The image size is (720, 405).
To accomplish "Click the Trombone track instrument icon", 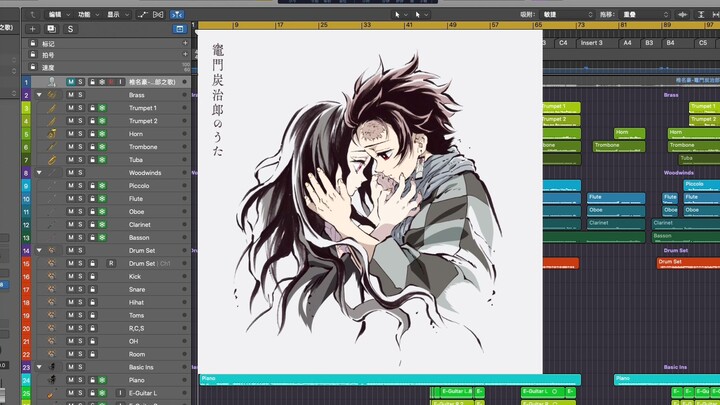I will (x=52, y=147).
